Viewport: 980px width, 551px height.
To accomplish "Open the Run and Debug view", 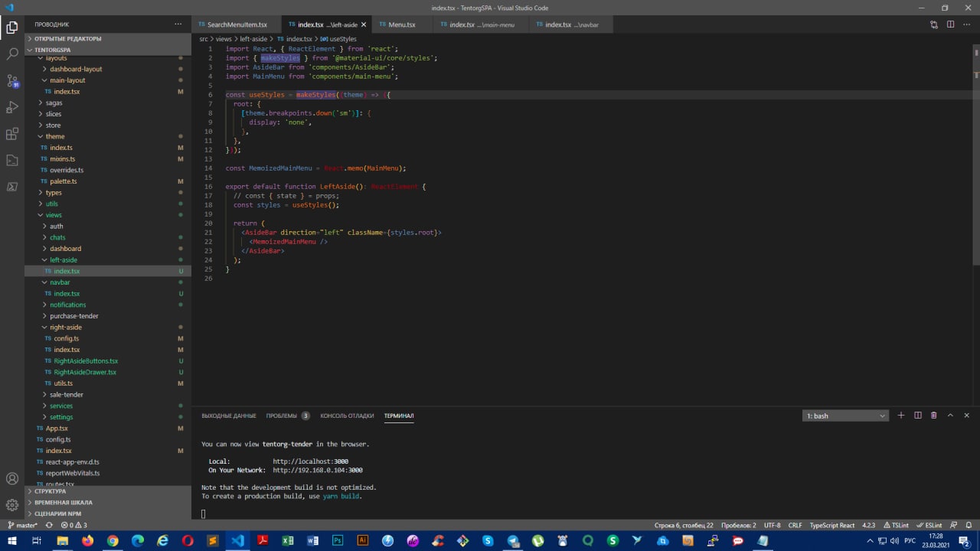I will point(12,107).
